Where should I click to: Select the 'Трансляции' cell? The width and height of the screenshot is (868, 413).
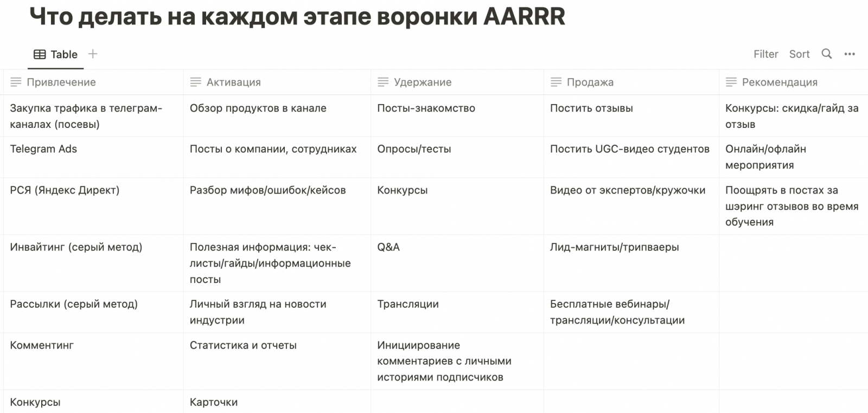tap(457, 312)
